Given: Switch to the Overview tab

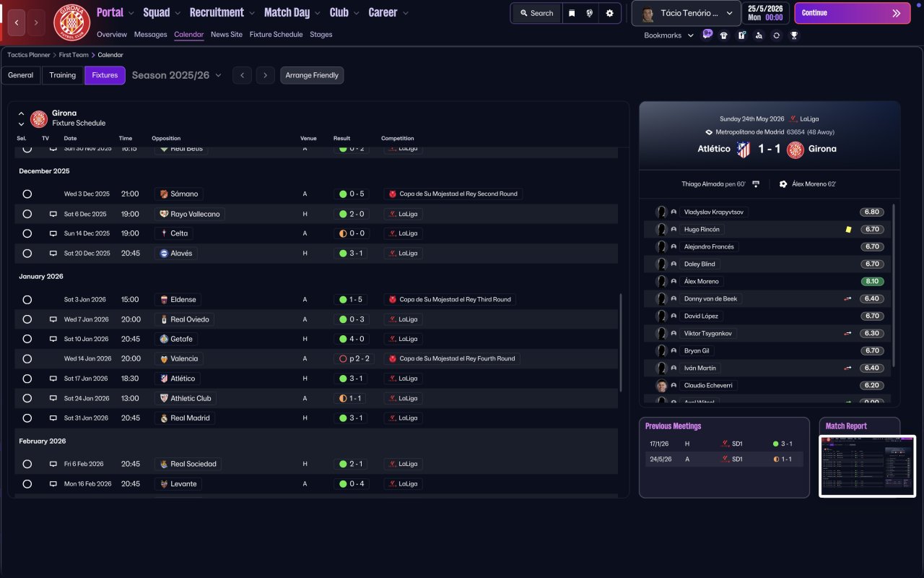Looking at the screenshot, I should pos(112,35).
